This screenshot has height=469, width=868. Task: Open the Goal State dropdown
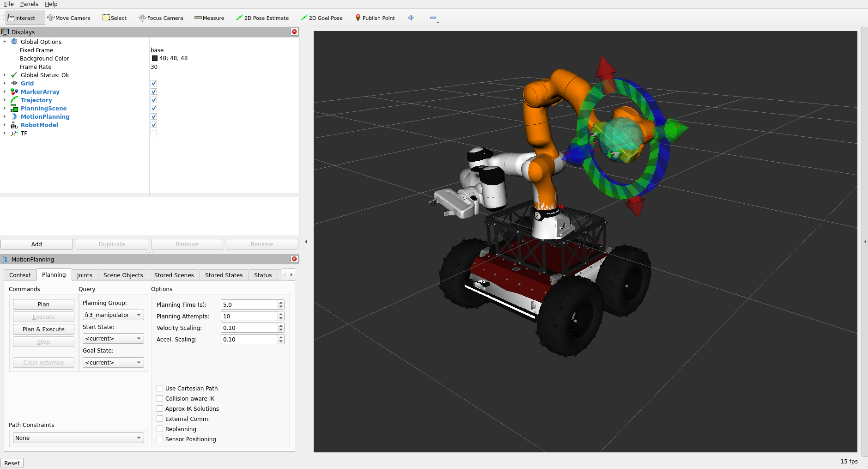tap(113, 362)
